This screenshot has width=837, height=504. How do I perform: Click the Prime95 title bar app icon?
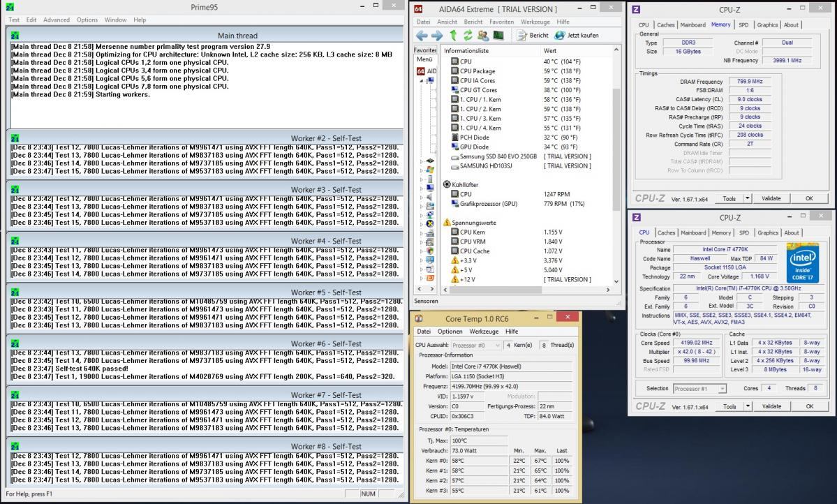click(10, 7)
